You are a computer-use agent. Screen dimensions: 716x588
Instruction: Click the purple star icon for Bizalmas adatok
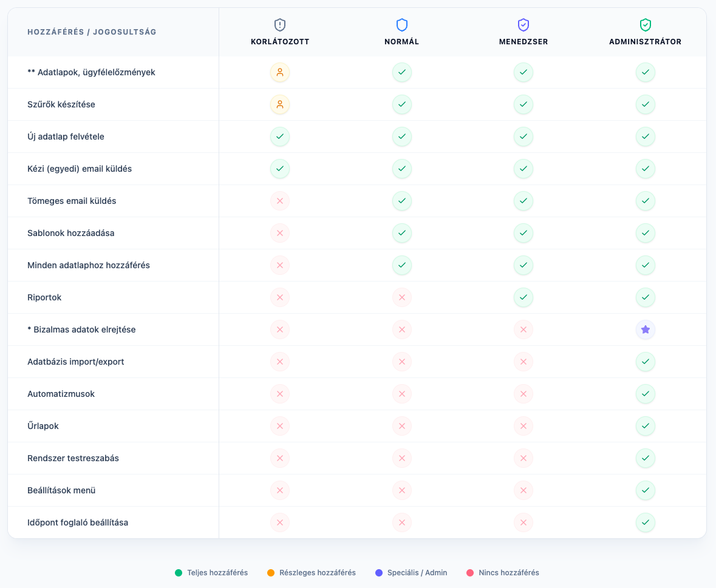(x=646, y=329)
